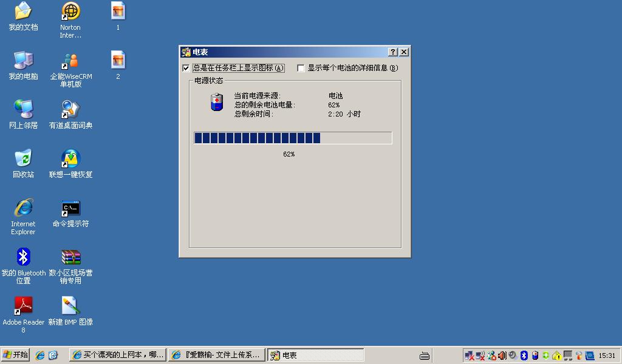Select 有道桌面词典 dictionary icon
This screenshot has height=364, width=622.
(x=70, y=110)
